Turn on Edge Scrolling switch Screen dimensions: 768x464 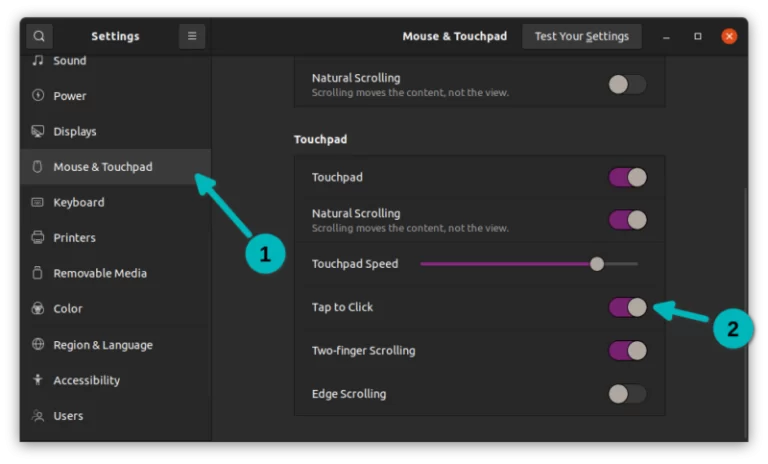coord(628,394)
